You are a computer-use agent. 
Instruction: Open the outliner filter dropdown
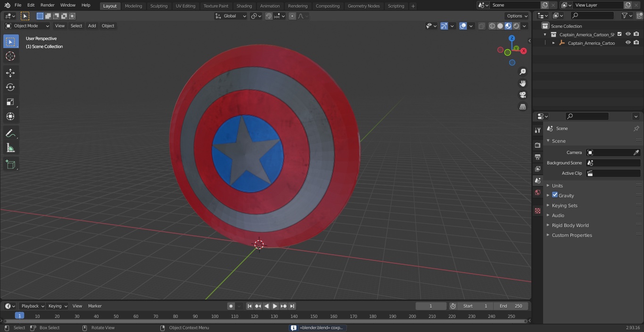(x=627, y=16)
